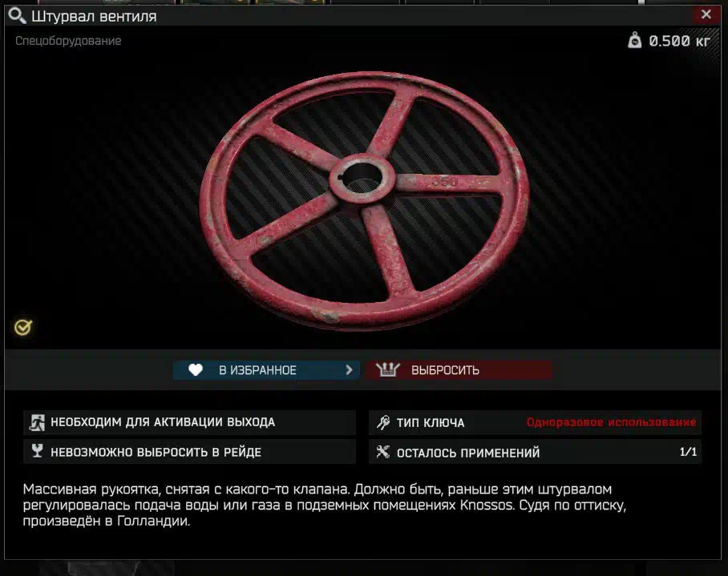
Task: Click the red Одноразовое использование value
Action: [611, 422]
